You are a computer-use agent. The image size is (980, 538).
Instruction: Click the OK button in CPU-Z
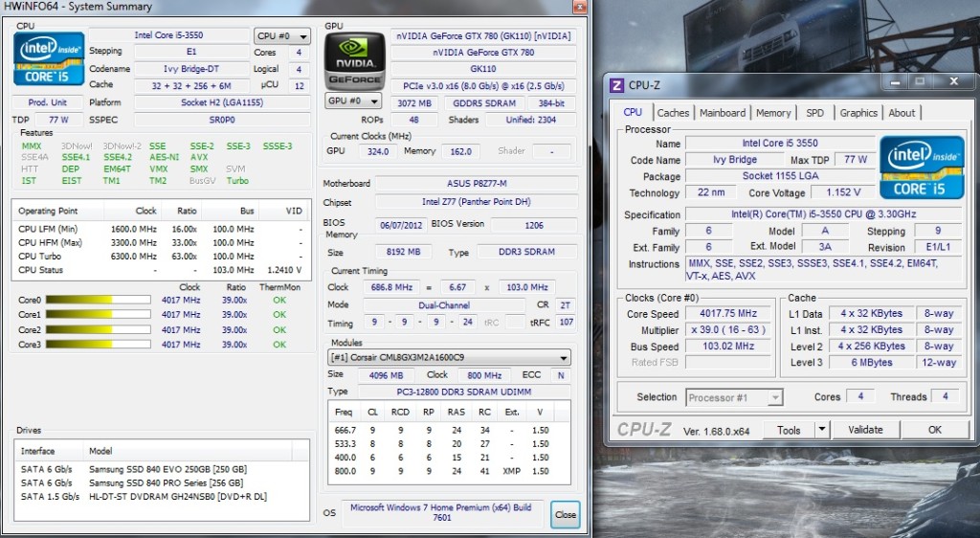(x=934, y=430)
